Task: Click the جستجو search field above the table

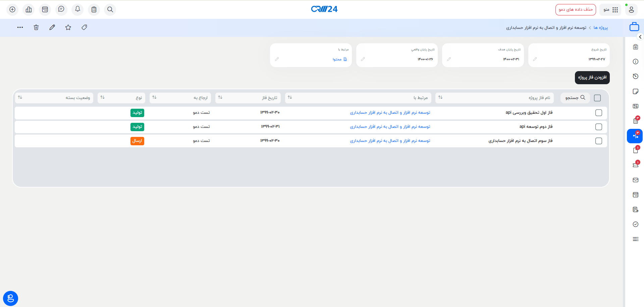Action: click(575, 98)
